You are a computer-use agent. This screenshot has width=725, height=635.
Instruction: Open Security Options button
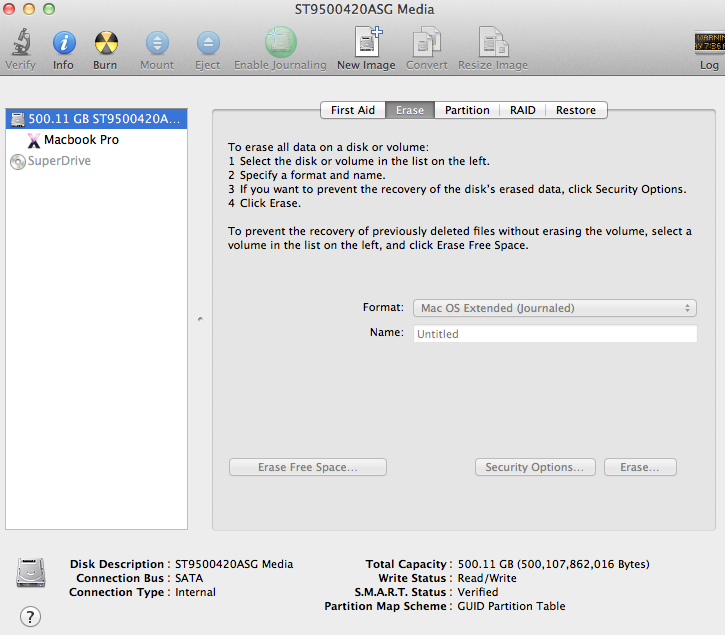(535, 467)
